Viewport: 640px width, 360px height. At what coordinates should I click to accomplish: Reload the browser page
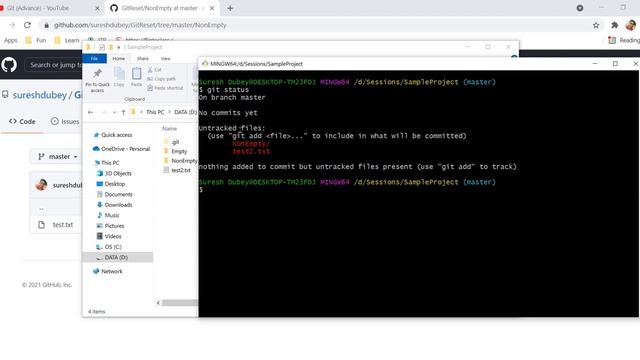[x=27, y=25]
